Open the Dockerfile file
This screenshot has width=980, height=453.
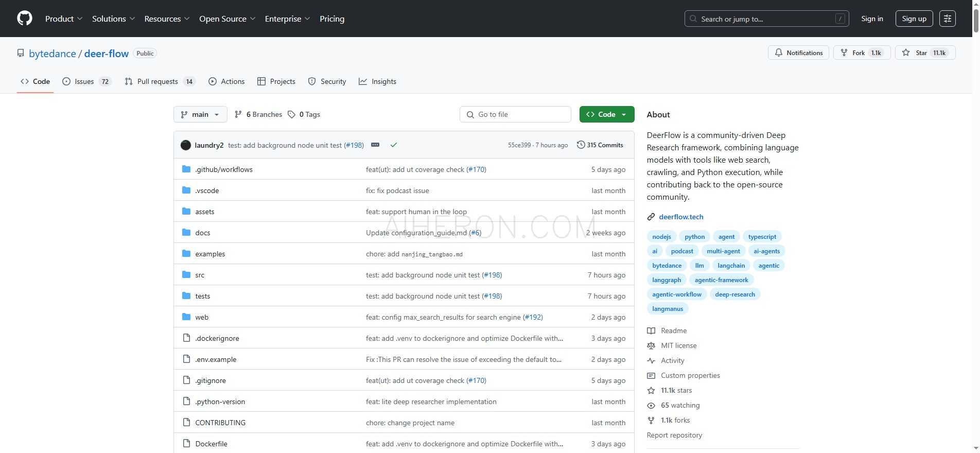[x=211, y=444]
